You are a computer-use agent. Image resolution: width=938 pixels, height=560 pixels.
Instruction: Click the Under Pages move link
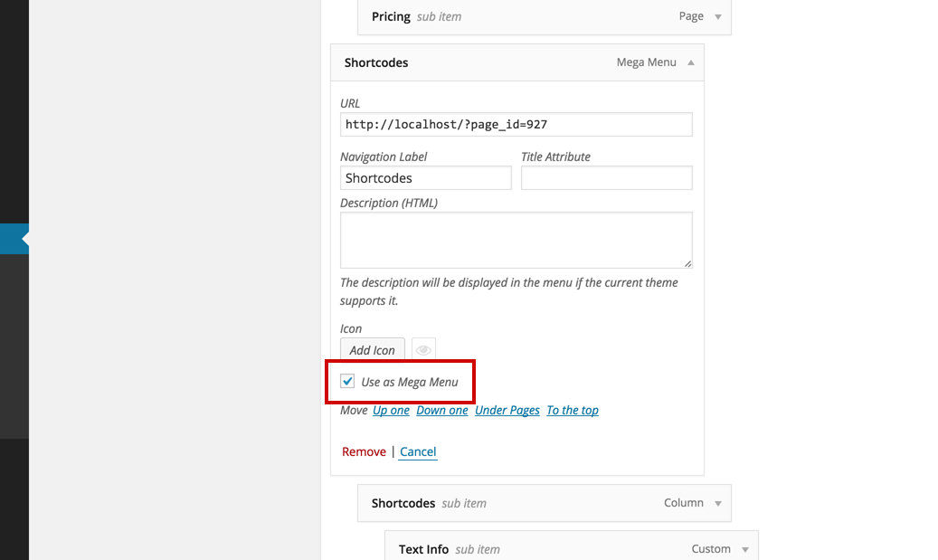pyautogui.click(x=507, y=411)
